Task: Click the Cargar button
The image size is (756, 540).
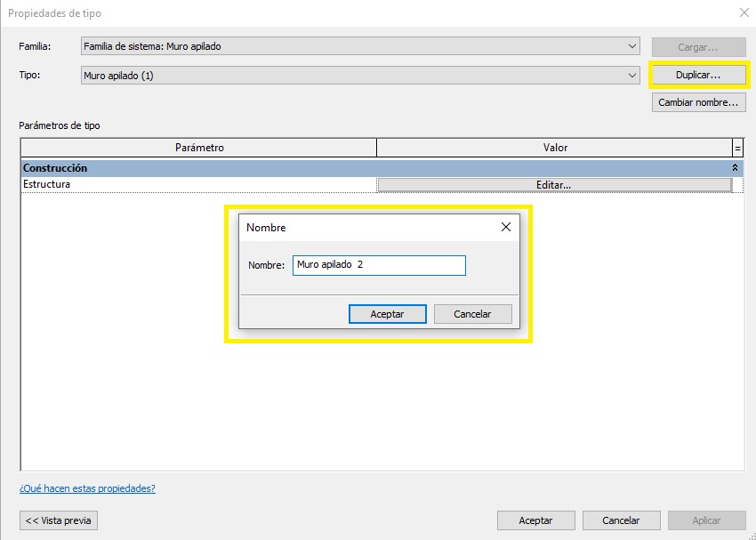Action: pos(697,47)
